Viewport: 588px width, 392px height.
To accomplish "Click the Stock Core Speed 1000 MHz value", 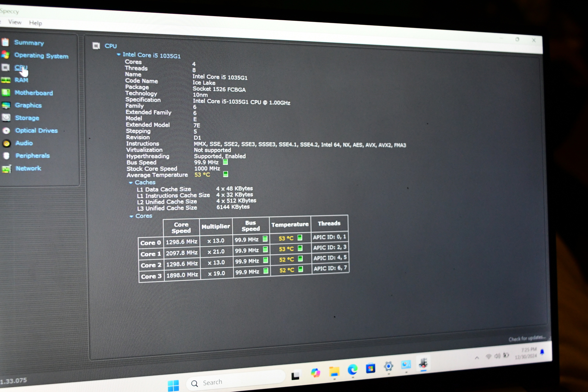I will [x=207, y=169].
